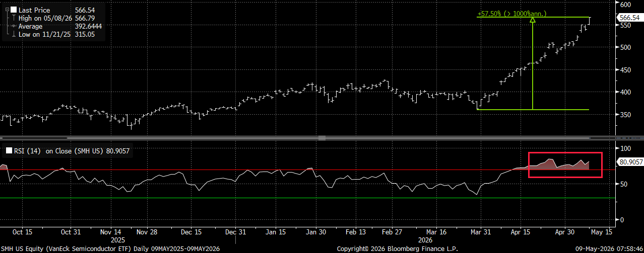Grab the pane divider grip between charts
The height and width of the screenshot is (253, 644).
[322, 138]
